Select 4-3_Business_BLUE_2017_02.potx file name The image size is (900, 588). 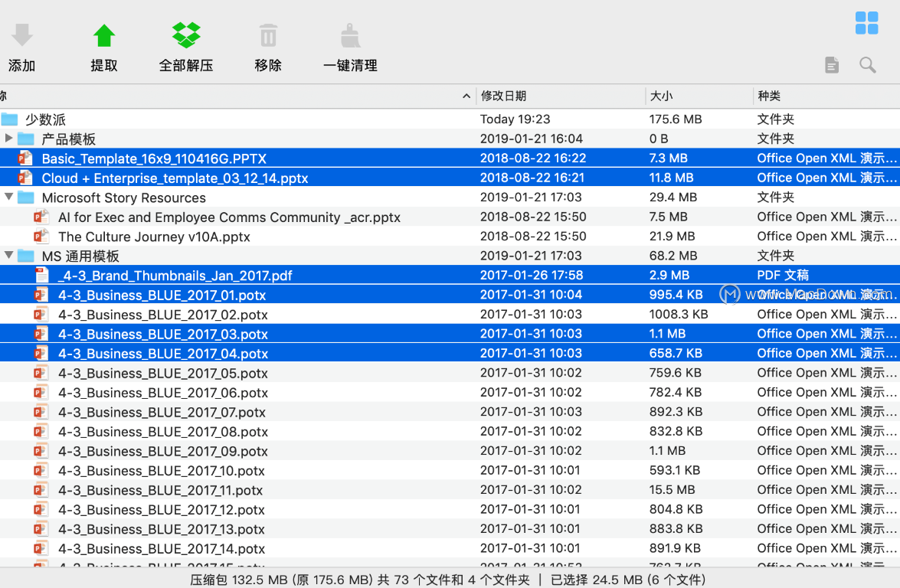point(163,315)
